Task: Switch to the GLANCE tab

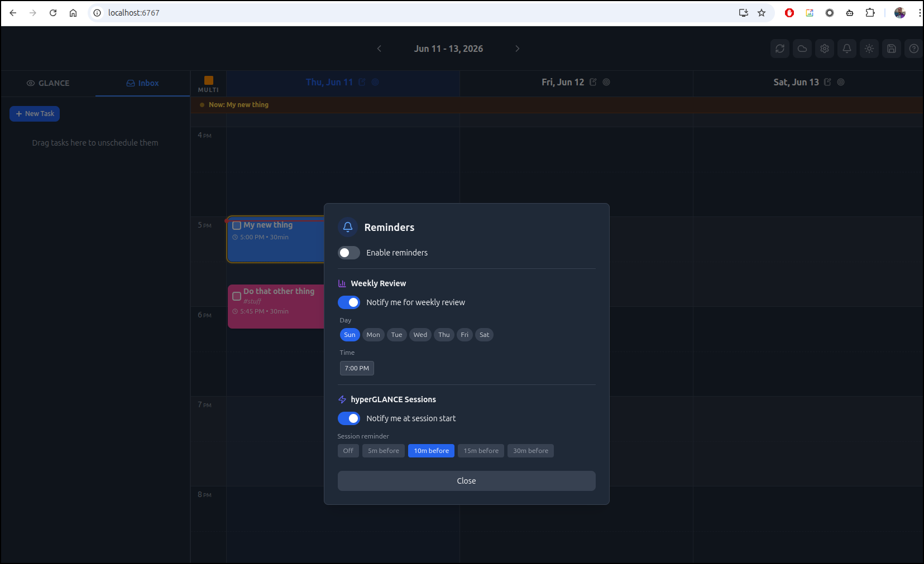Action: click(48, 83)
